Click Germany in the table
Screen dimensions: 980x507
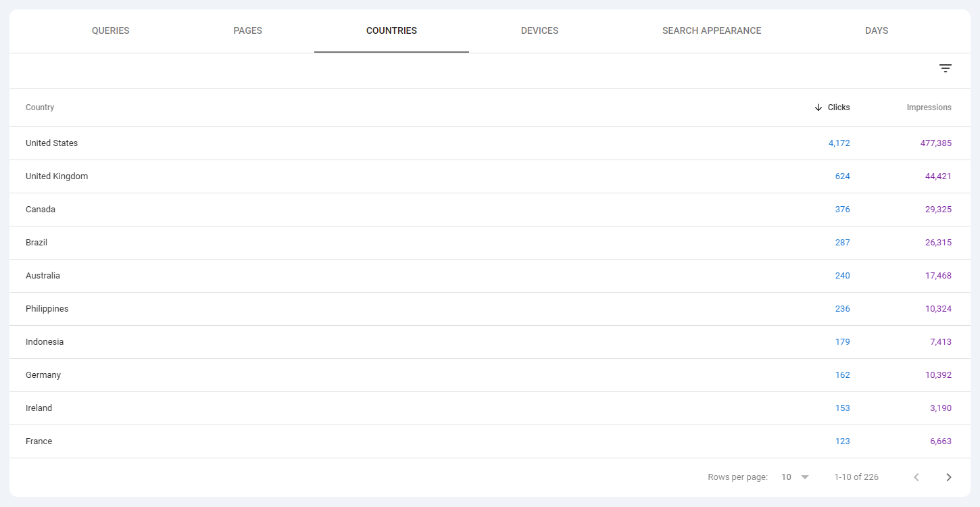click(x=43, y=375)
